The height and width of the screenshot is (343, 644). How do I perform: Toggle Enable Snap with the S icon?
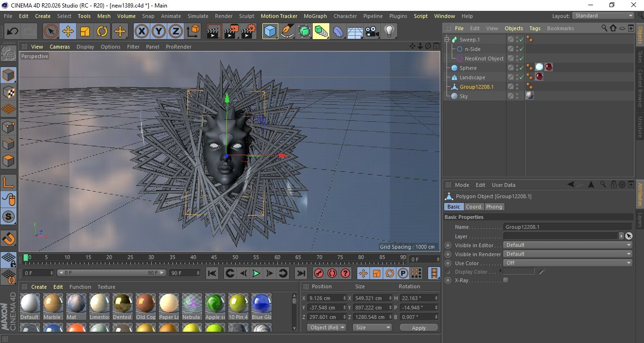(x=9, y=217)
